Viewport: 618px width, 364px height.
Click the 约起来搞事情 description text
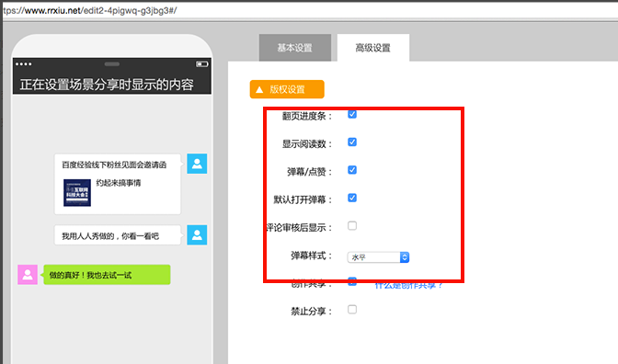[119, 183]
